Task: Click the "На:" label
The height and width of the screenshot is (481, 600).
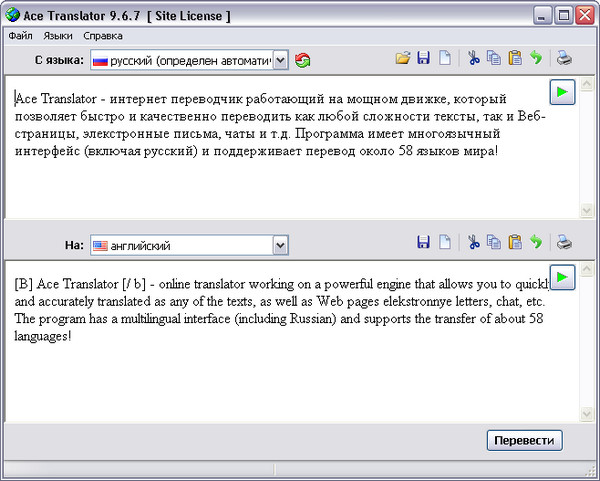Action: [74, 245]
